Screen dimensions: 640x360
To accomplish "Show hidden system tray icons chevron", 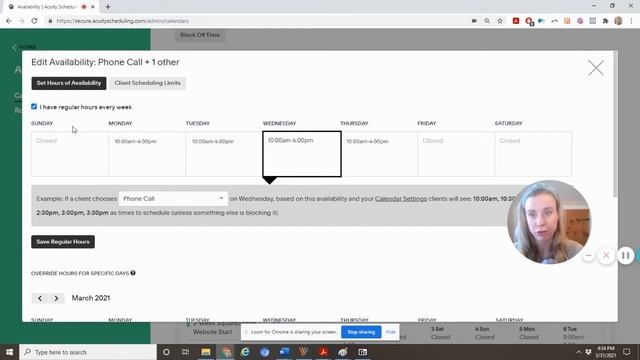I will pos(578,352).
